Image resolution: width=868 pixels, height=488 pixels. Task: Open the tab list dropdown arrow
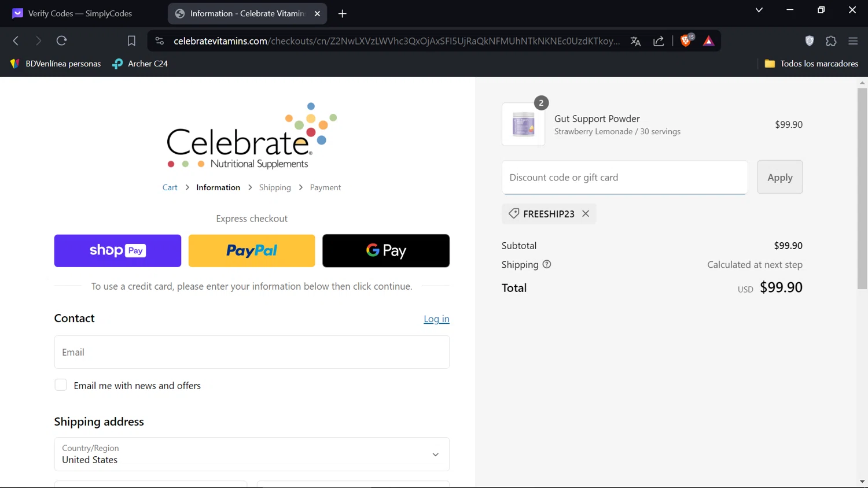click(759, 10)
